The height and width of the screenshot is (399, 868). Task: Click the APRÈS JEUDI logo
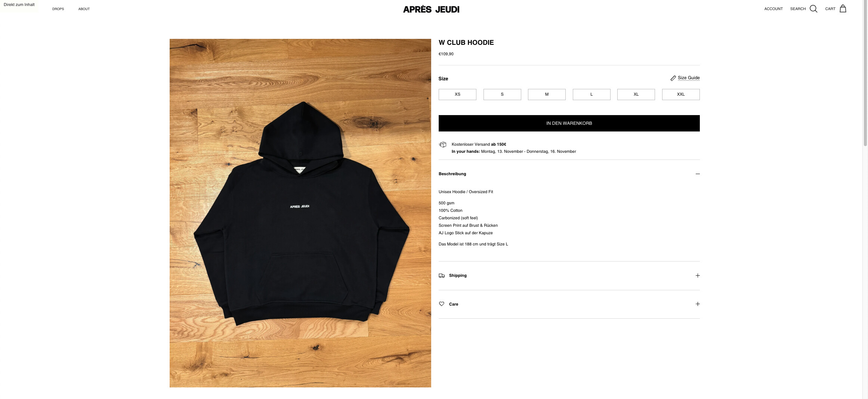[431, 9]
